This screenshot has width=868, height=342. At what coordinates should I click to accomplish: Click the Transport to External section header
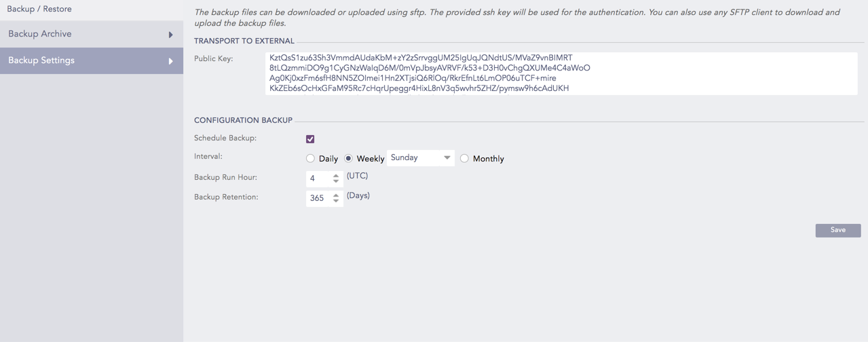coord(244,41)
